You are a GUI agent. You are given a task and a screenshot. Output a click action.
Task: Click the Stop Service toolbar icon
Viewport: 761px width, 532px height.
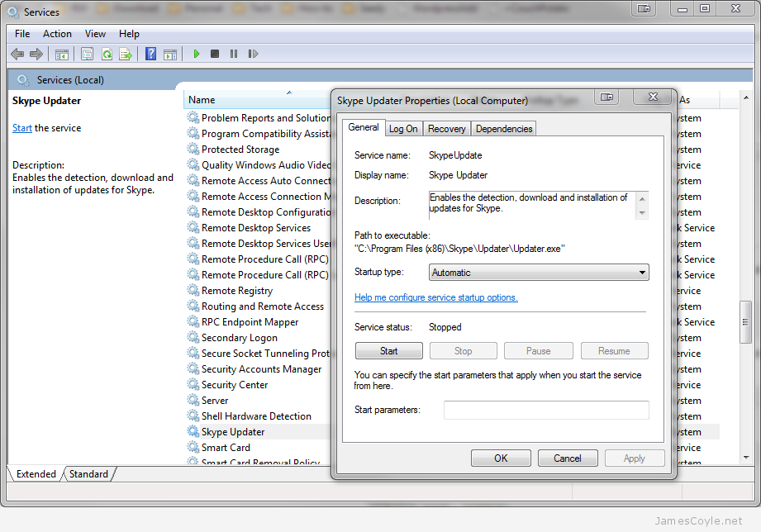coord(215,54)
